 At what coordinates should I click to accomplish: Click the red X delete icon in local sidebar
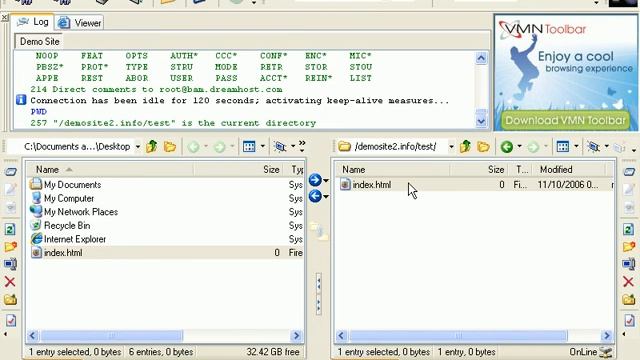10,282
